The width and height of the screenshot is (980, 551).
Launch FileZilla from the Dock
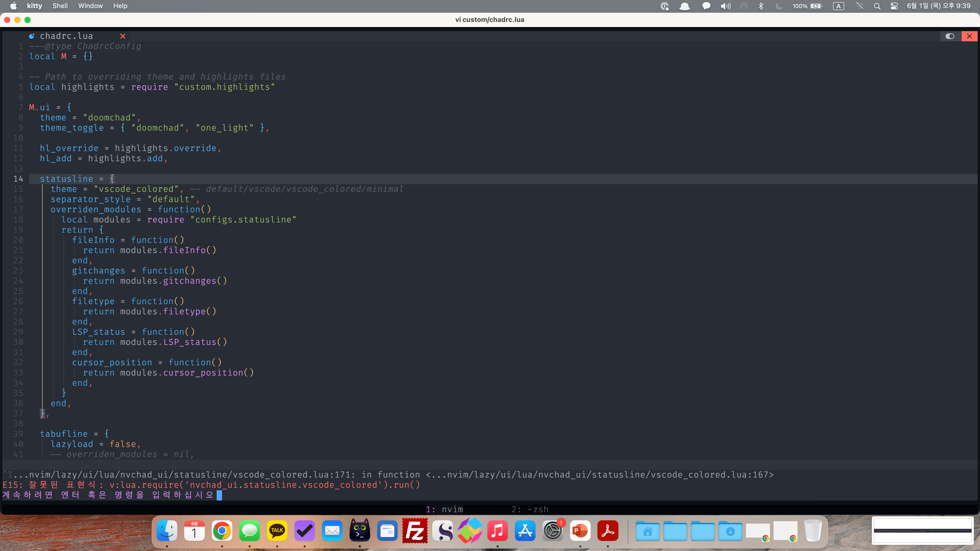415,531
